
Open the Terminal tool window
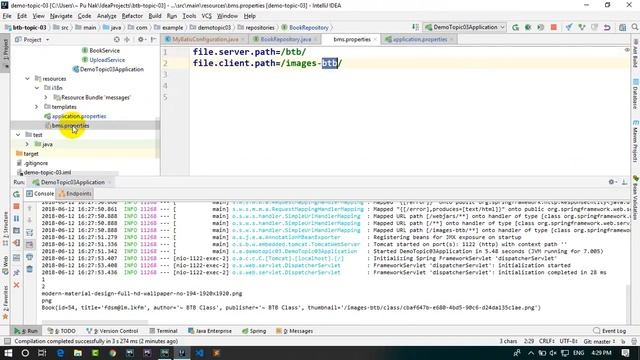point(163,331)
